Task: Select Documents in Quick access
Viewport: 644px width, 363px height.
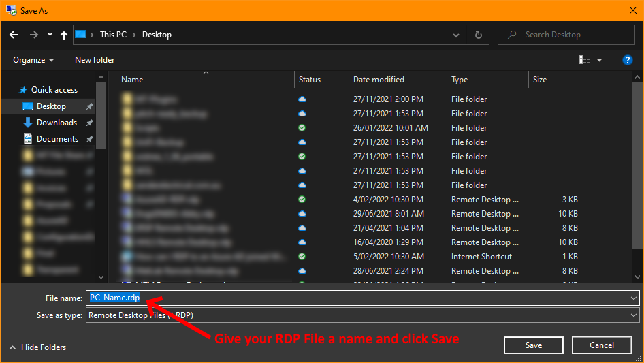Action: pyautogui.click(x=57, y=139)
